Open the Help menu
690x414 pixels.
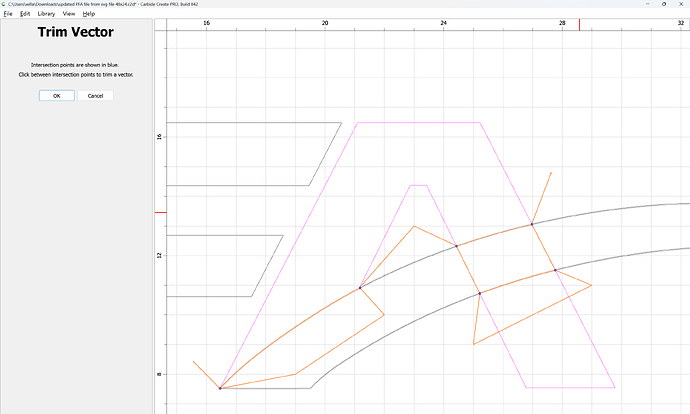[89, 14]
